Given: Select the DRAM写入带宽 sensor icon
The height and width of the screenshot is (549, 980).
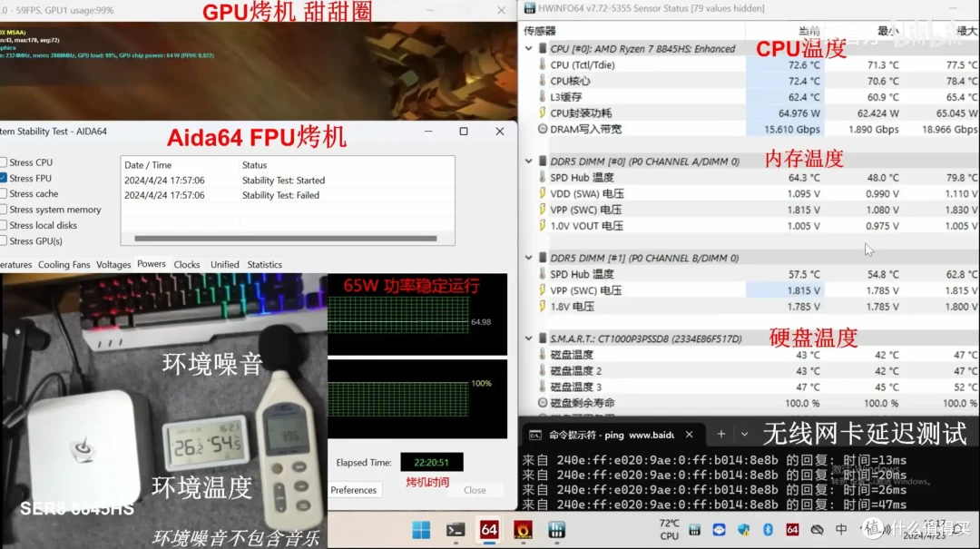Looking at the screenshot, I should [x=542, y=129].
